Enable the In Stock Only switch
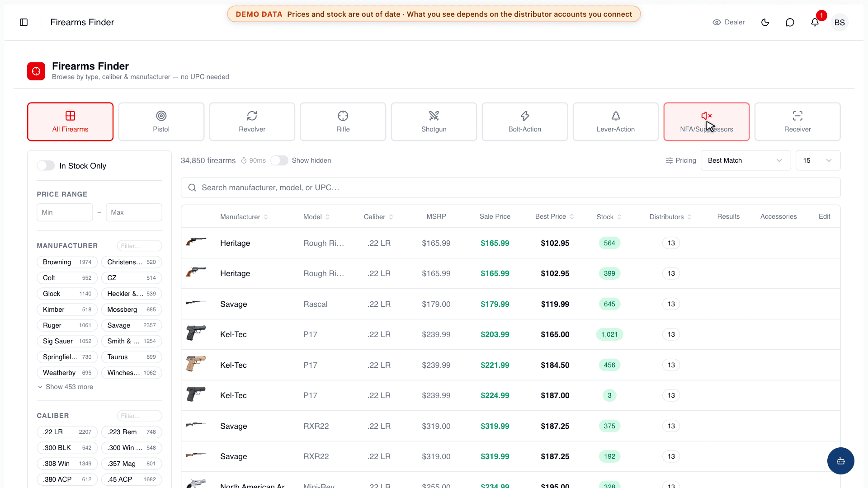The height and width of the screenshot is (488, 868). click(46, 166)
